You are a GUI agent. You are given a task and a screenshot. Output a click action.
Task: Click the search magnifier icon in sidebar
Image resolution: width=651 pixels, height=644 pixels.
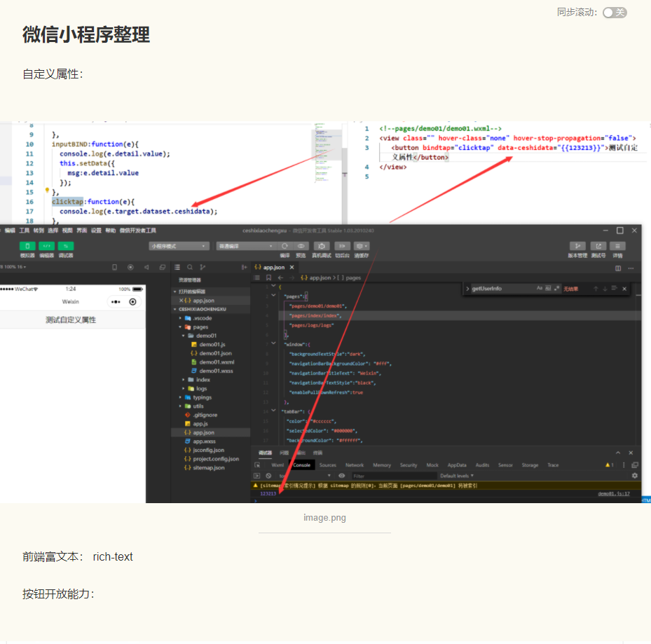[x=190, y=268]
